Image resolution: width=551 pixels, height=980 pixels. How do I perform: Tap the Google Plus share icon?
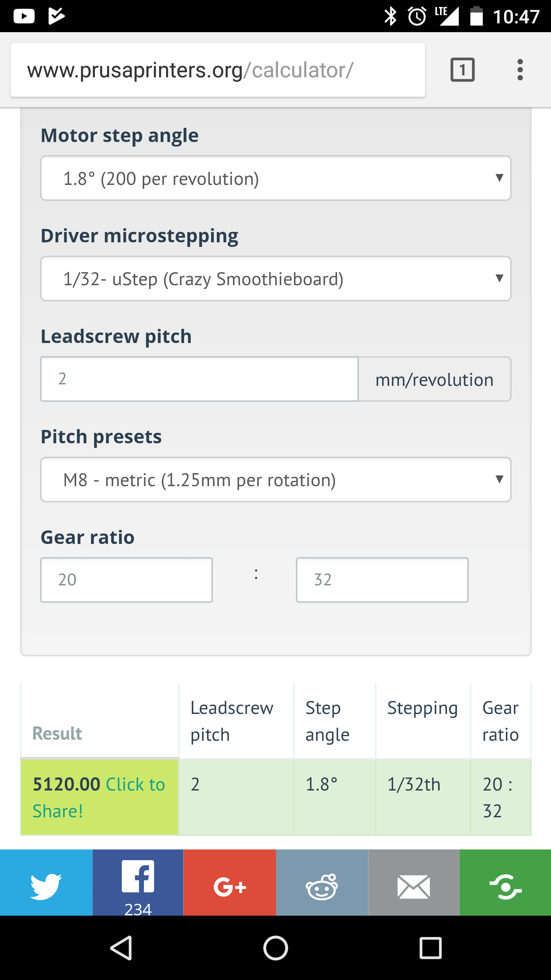click(230, 882)
